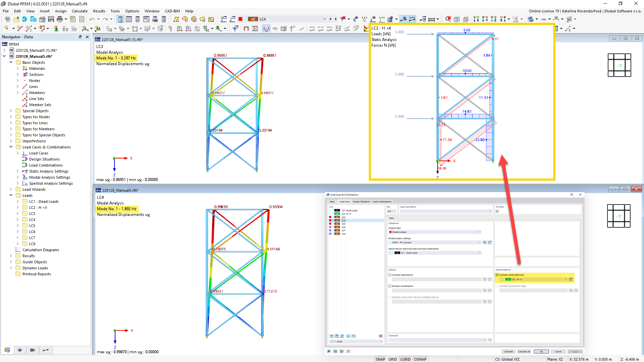Click the result filter funnel icon
Viewport: 644px width, 362px height.
pos(235,29)
